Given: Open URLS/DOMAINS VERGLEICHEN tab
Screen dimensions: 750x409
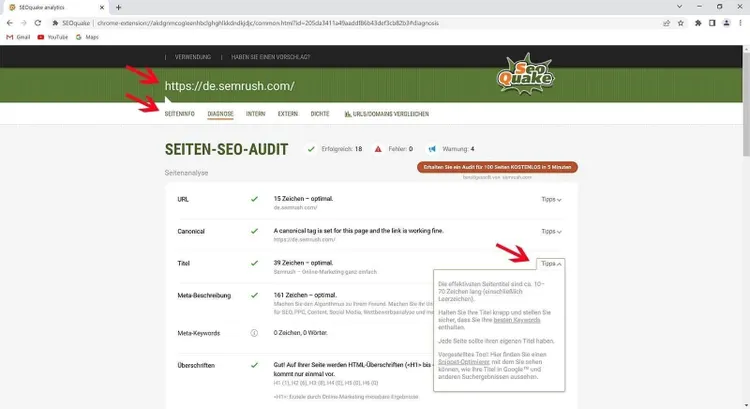Looking at the screenshot, I should coord(386,114).
